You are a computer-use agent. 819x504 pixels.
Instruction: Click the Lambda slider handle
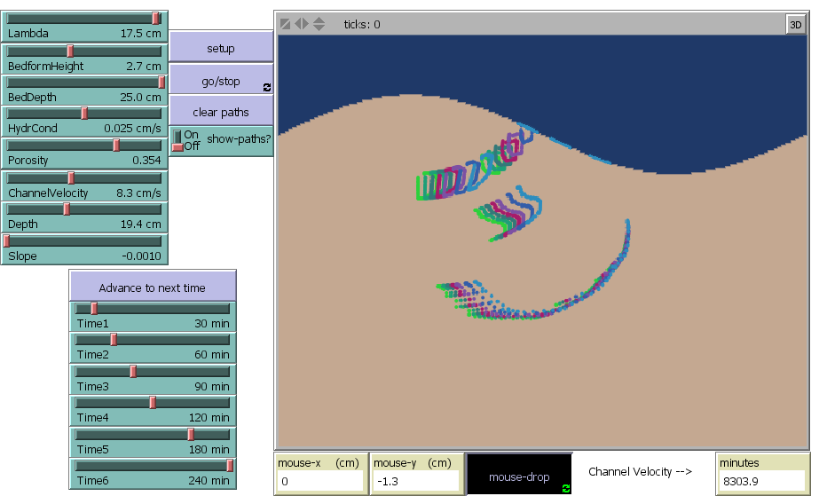pyautogui.click(x=156, y=18)
